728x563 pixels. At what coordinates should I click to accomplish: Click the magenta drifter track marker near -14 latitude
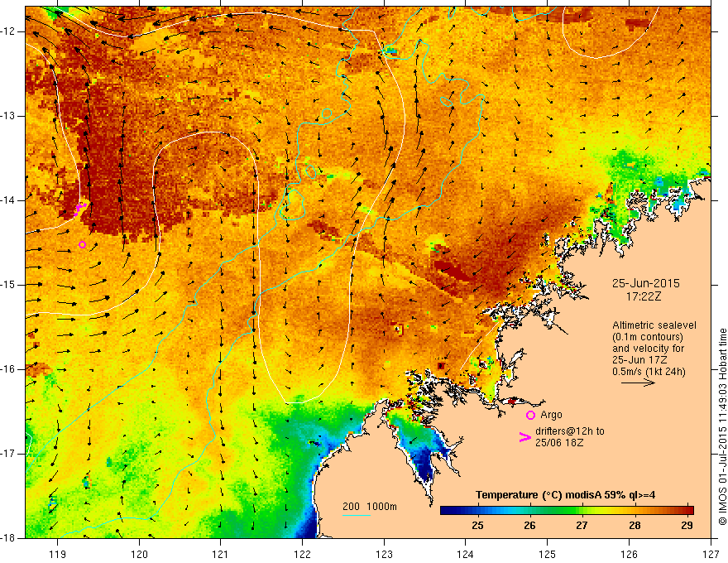[80, 209]
